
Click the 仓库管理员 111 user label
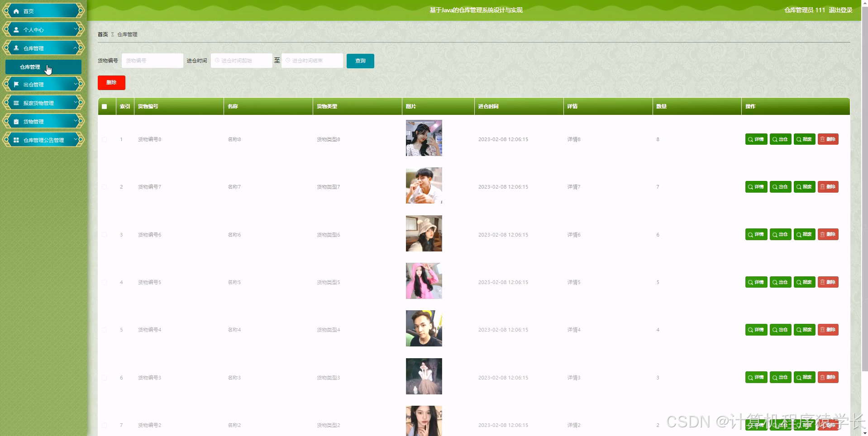[x=805, y=10]
